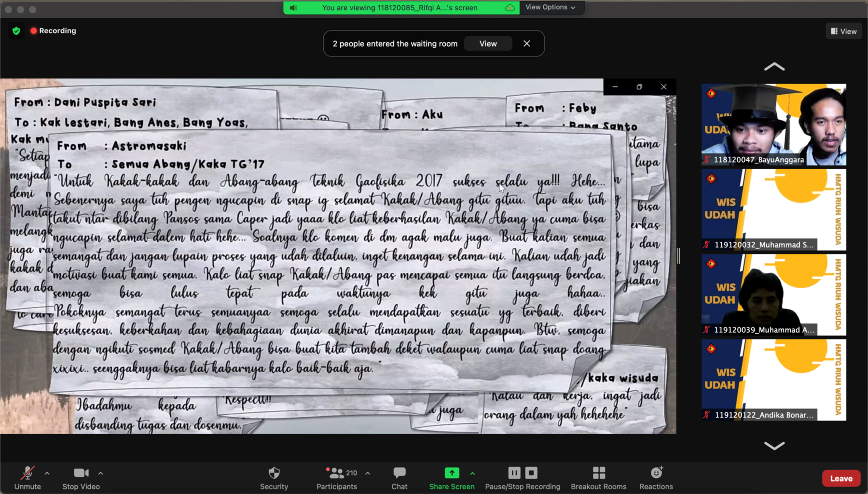Dismiss the waiting room notification
The height and width of the screenshot is (494, 868).
click(x=526, y=43)
